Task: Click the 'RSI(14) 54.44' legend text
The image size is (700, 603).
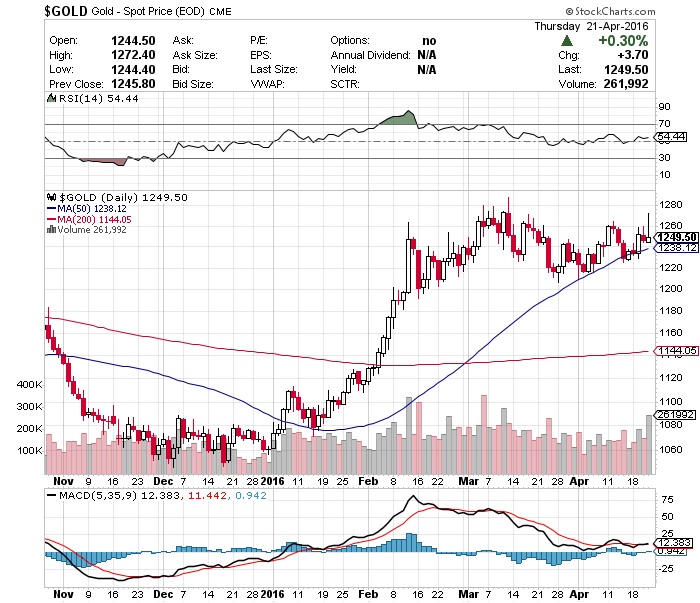Action: coord(99,99)
